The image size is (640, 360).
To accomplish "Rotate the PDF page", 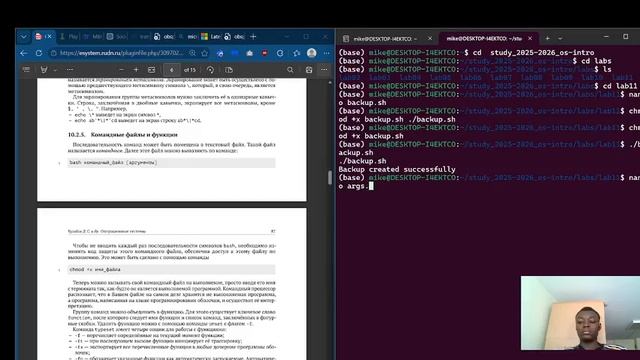I will click(210, 70).
